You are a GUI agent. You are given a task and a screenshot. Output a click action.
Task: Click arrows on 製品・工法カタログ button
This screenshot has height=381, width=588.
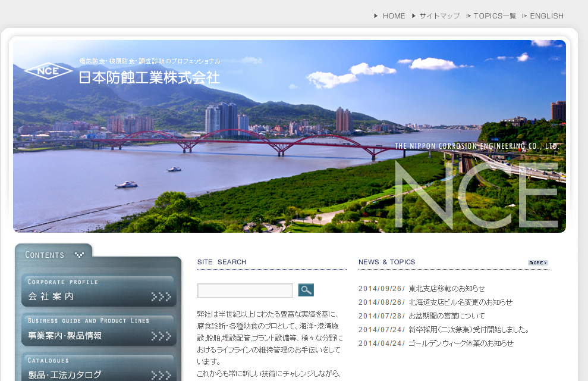click(161, 376)
